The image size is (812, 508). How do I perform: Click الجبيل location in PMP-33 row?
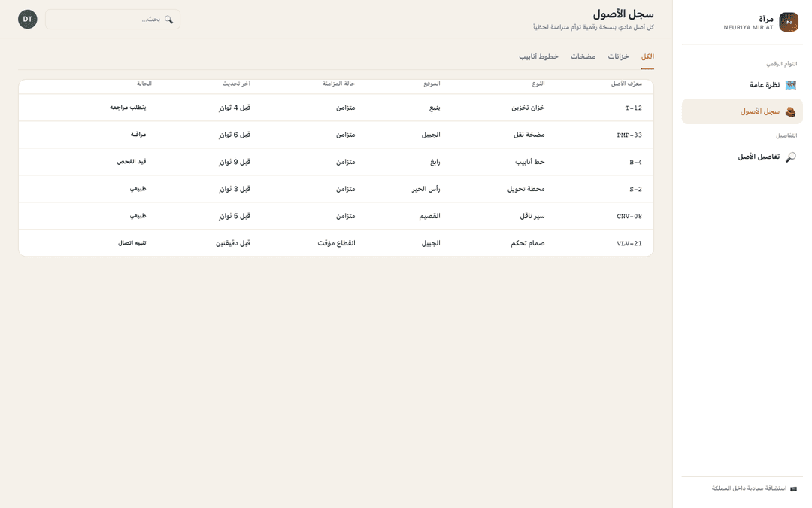point(431,135)
